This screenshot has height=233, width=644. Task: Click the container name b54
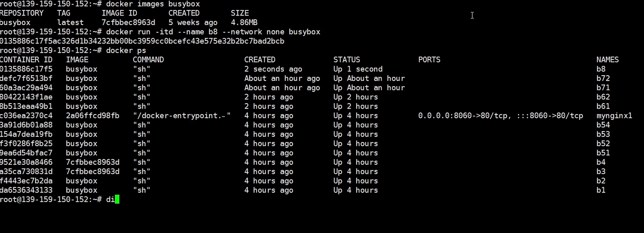603,125
